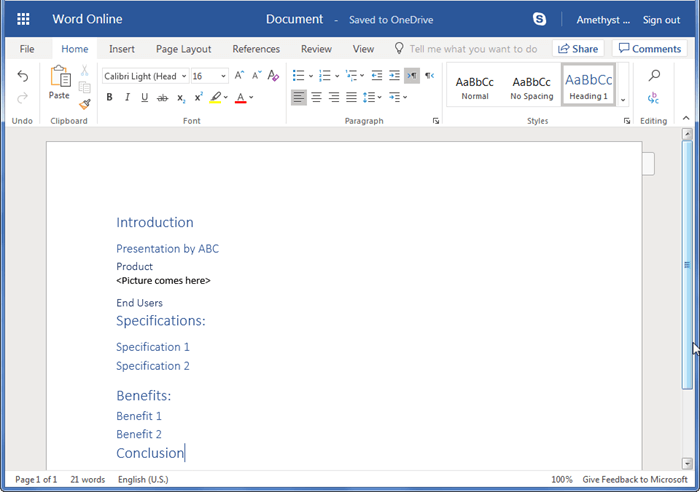Open the app launcher grid icon
This screenshot has width=700, height=492.
pos(23,19)
